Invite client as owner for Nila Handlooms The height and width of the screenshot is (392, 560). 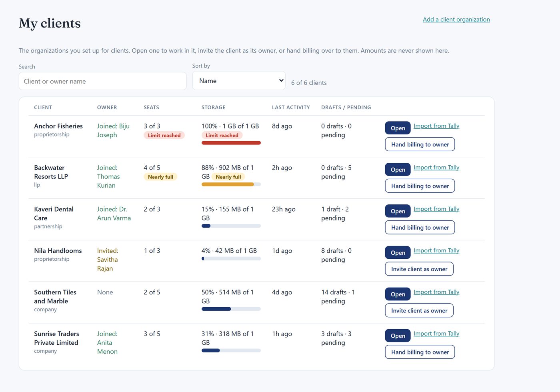tap(419, 269)
